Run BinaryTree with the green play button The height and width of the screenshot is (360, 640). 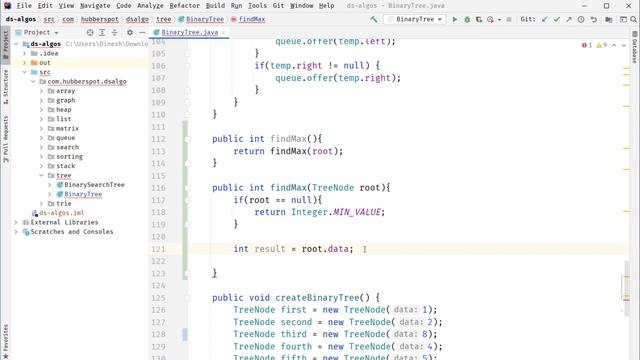455,19
